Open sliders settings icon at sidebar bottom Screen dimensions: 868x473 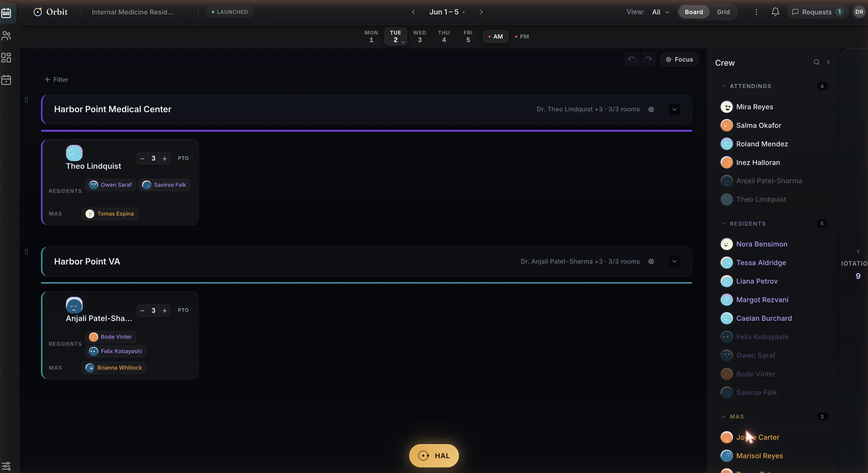point(7,466)
